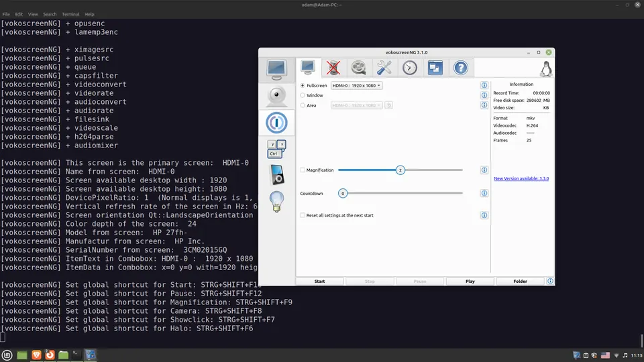Click the orange circular app icon in taskbar
This screenshot has height=362, width=644.
point(50,355)
